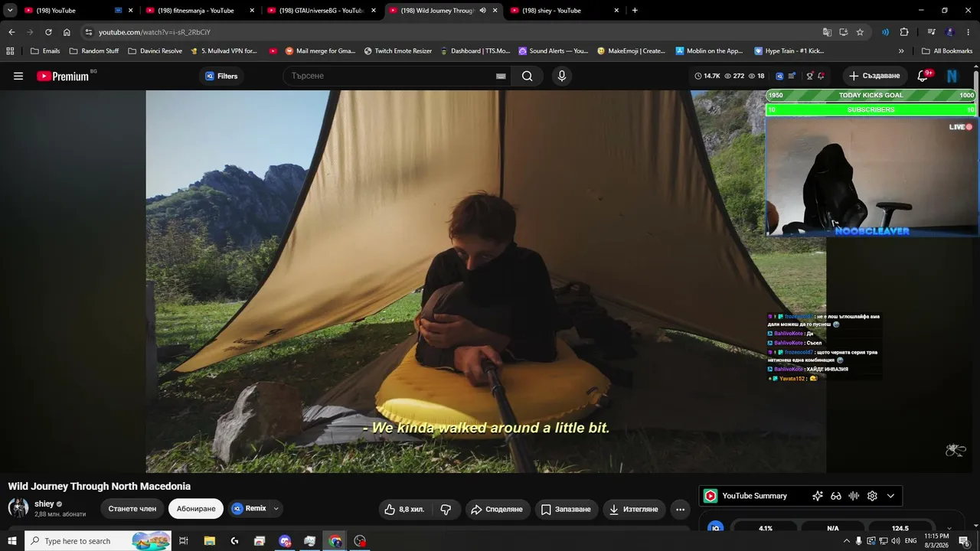Start voice search with the microphone
Image resolution: width=980 pixels, height=551 pixels.
[562, 76]
